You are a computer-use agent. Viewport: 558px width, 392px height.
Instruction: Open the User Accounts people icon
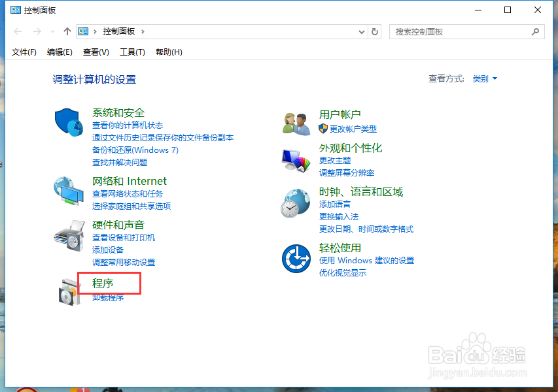tap(296, 123)
